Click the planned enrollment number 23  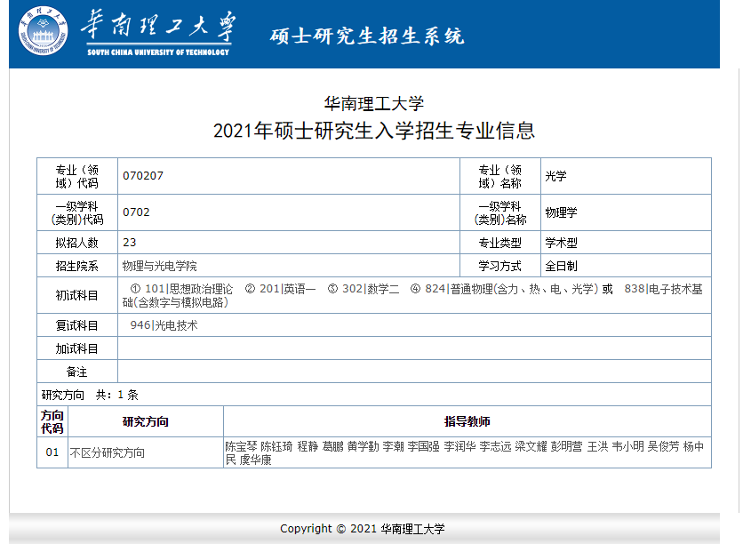[x=130, y=243]
